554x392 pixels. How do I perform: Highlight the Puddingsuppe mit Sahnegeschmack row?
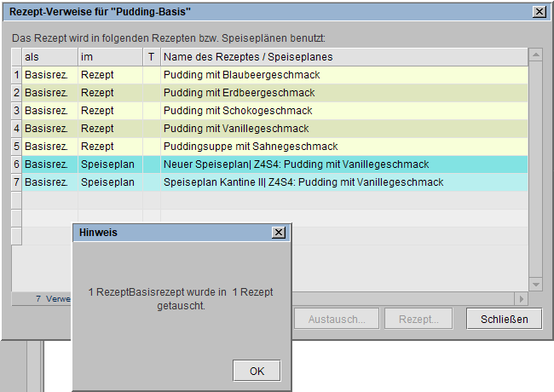(251, 147)
